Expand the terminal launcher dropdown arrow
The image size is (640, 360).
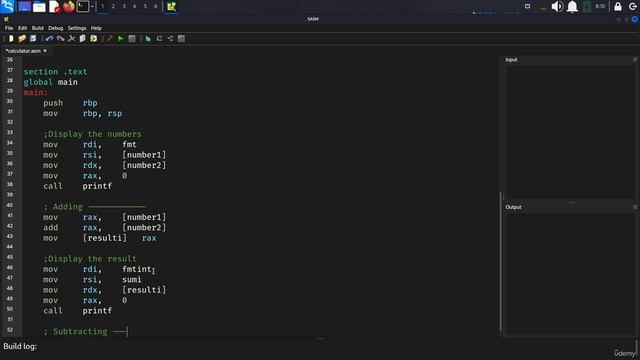click(92, 6)
